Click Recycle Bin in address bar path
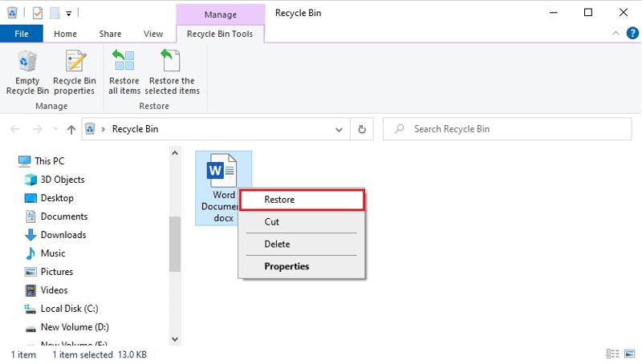This screenshot has height=364, width=642. (135, 129)
